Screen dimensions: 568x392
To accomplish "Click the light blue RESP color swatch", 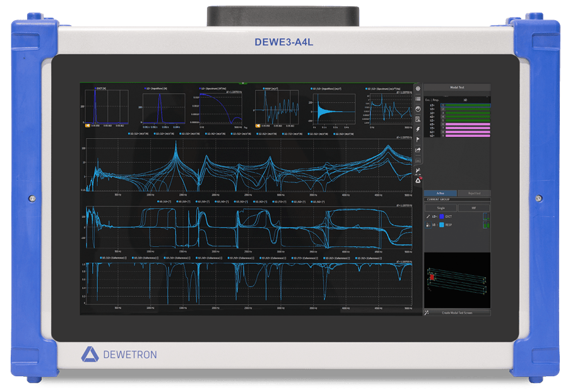I will click(x=441, y=225).
